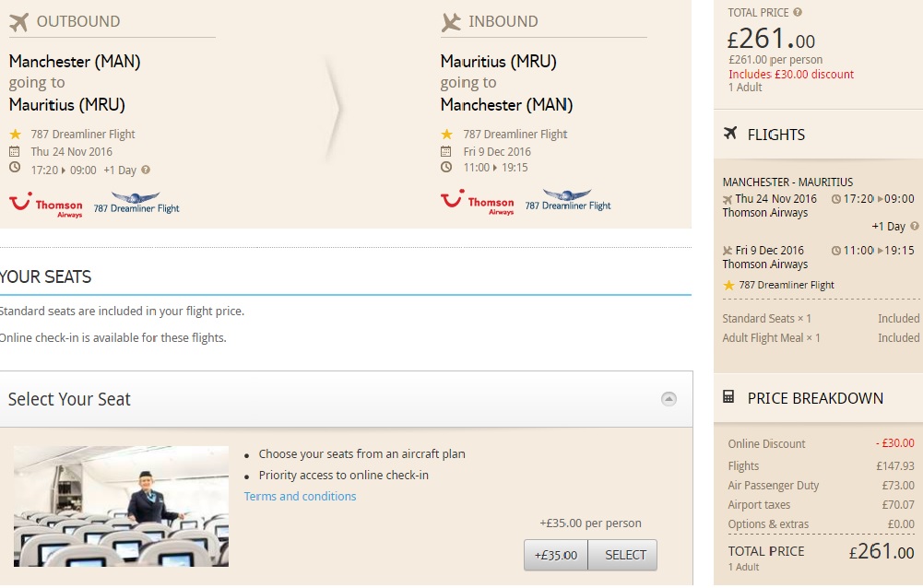Click the outbound Thomson Airways logo
This screenshot has height=588, width=923.
click(46, 204)
